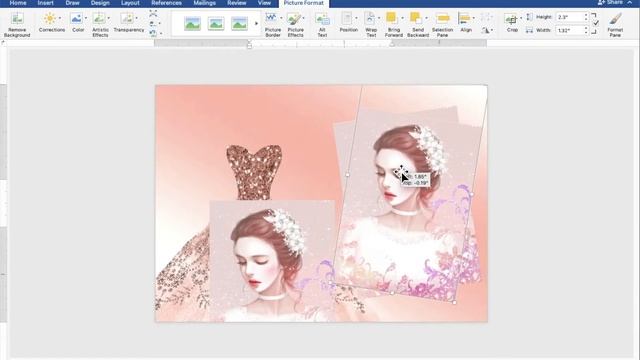Expand the Wrap Text dropdown arrow
640x360 pixels.
tap(379, 18)
